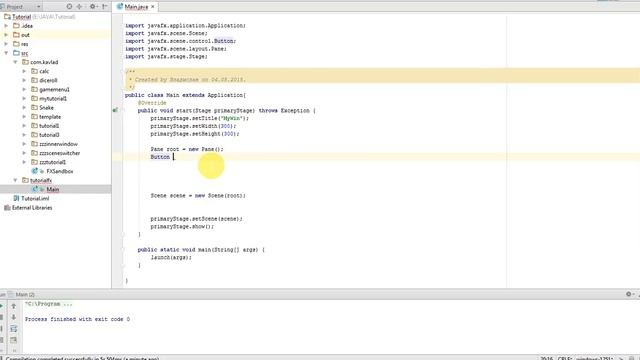
Task: Select the template package
Action: pyautogui.click(x=50, y=117)
